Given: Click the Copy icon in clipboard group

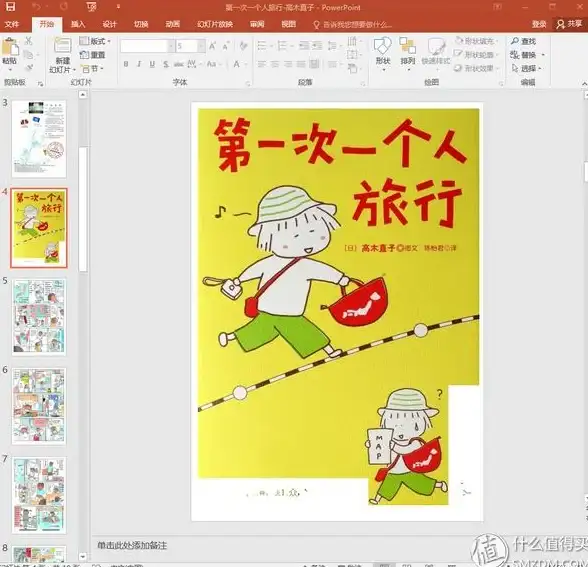Looking at the screenshot, I should tap(28, 55).
